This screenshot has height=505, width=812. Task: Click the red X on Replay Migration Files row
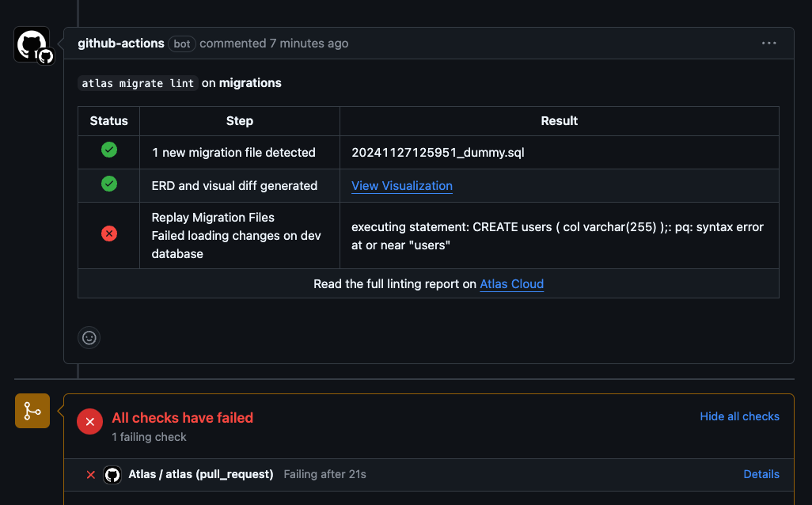click(x=108, y=234)
